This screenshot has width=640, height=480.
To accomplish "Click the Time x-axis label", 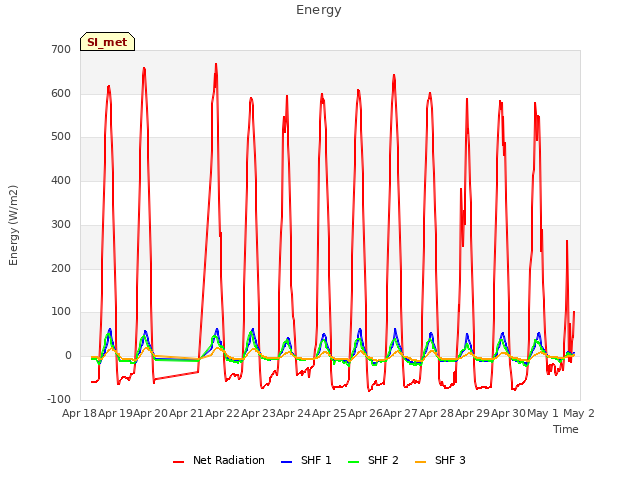I will pyautogui.click(x=566, y=429).
